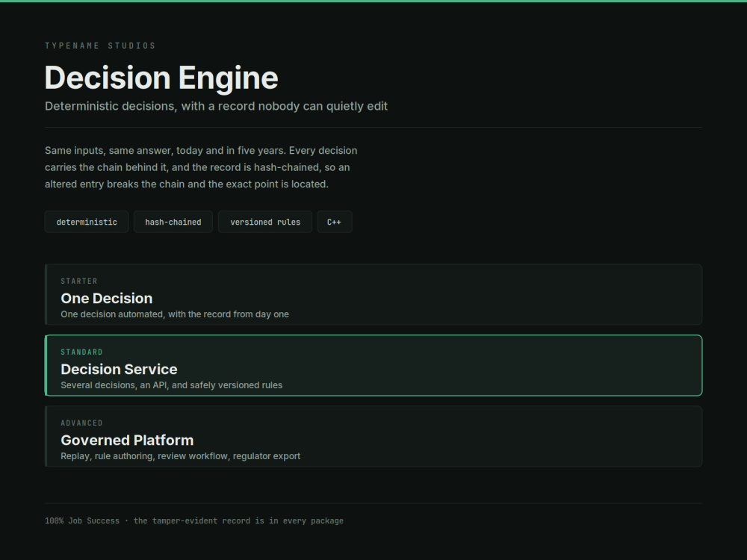
Task: Click the STARTER label
Action: click(x=79, y=281)
